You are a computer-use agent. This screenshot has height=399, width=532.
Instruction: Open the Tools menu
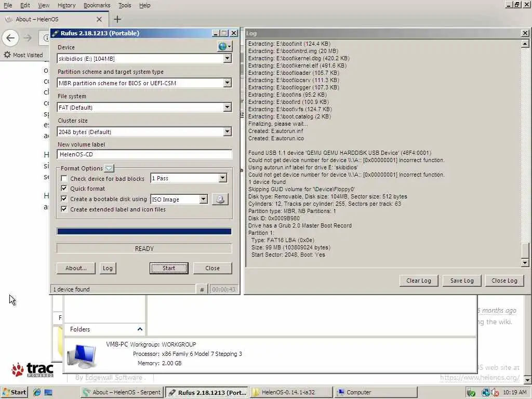[x=125, y=5]
